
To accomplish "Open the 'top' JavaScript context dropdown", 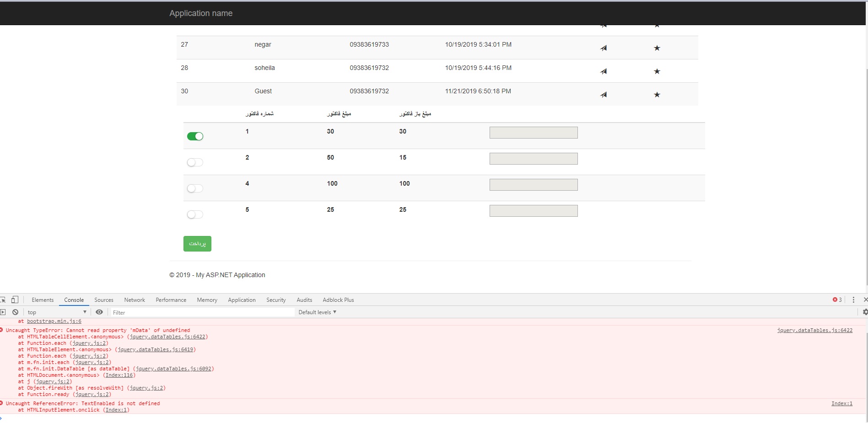I will point(57,312).
